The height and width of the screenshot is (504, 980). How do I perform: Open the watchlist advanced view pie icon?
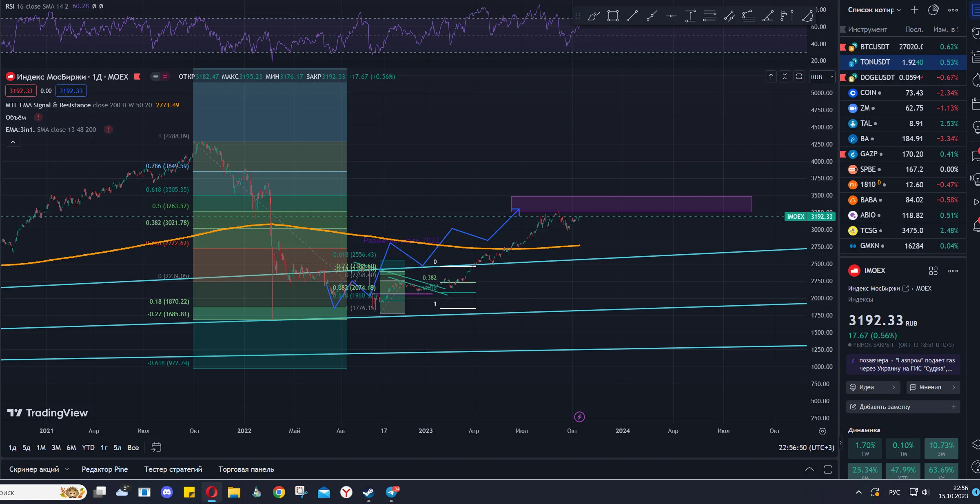(x=933, y=10)
